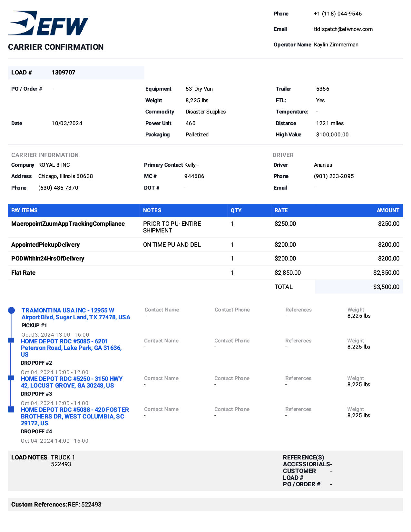
Task: Click the AMOUNT column header
Action: coord(388,210)
